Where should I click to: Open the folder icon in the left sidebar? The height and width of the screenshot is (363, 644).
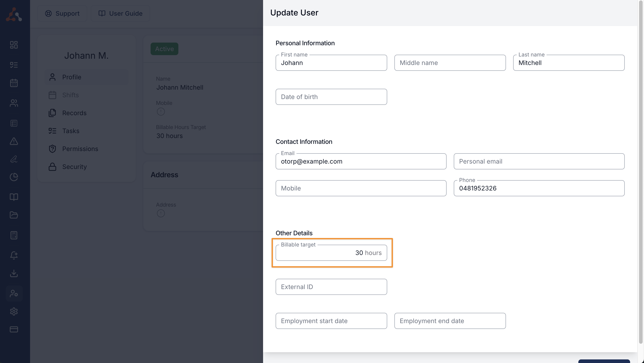14,215
